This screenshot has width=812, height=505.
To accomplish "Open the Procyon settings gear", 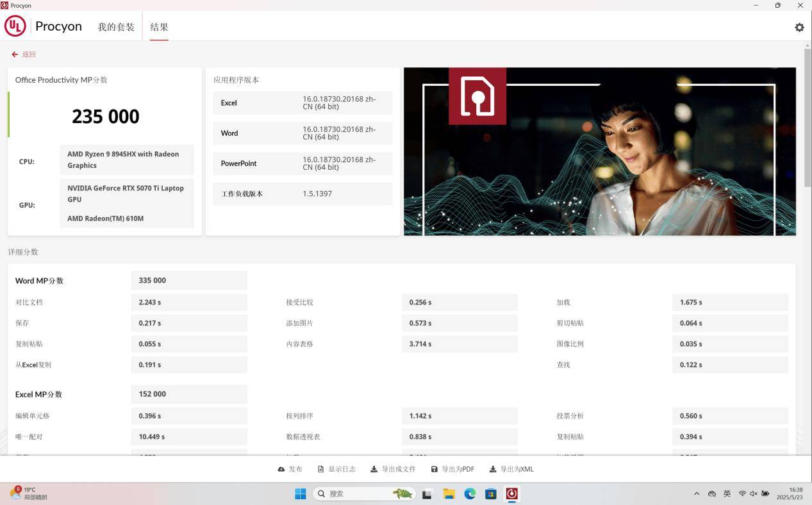I will 799,27.
